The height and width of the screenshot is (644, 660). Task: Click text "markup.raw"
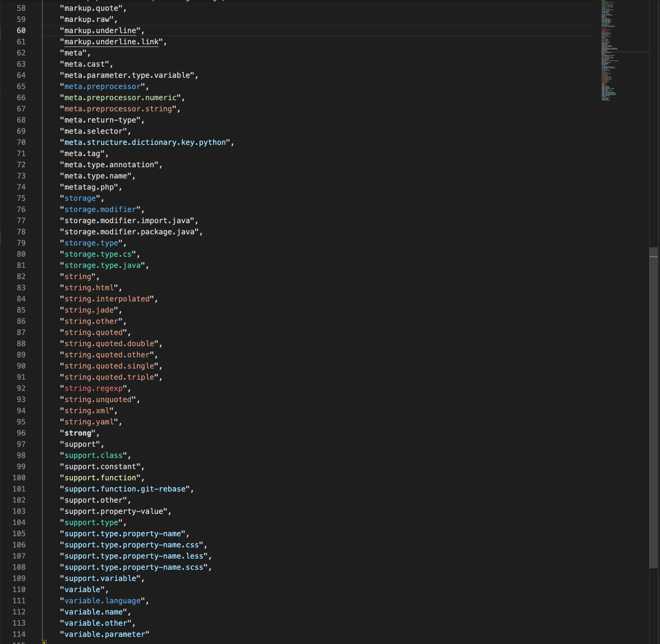[x=87, y=19]
